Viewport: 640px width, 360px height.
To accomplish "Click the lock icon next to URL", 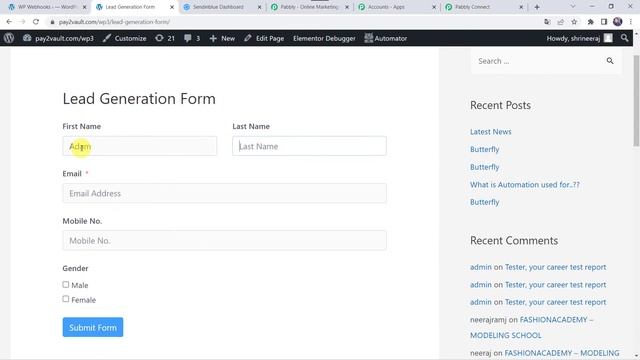I will pyautogui.click(x=52, y=22).
